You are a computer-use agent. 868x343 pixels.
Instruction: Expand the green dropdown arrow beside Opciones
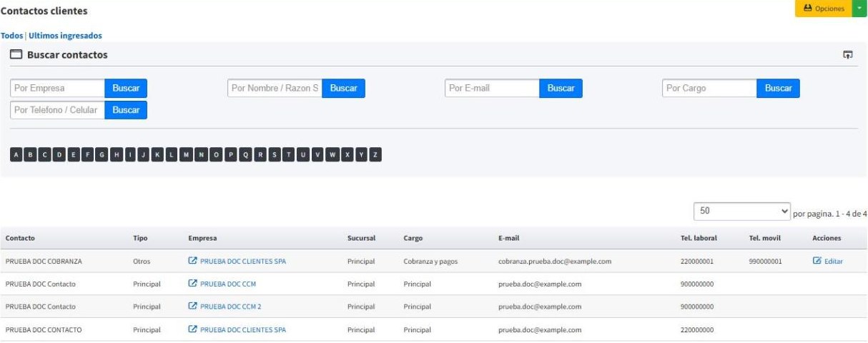[859, 9]
